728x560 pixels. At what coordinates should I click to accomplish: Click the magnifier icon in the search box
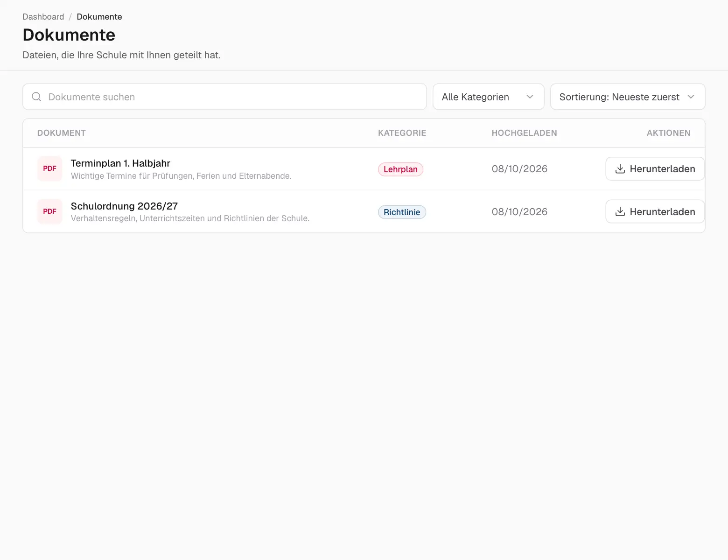36,97
